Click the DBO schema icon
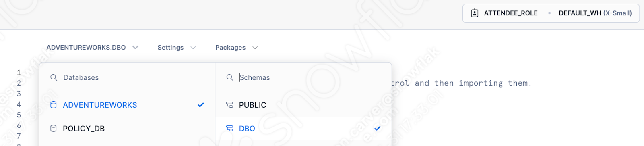 [229, 129]
